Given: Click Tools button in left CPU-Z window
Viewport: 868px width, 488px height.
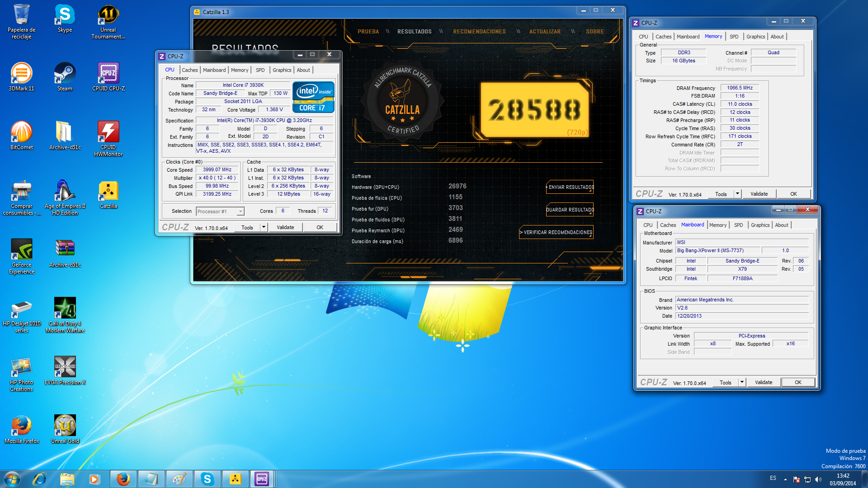Looking at the screenshot, I should (247, 227).
